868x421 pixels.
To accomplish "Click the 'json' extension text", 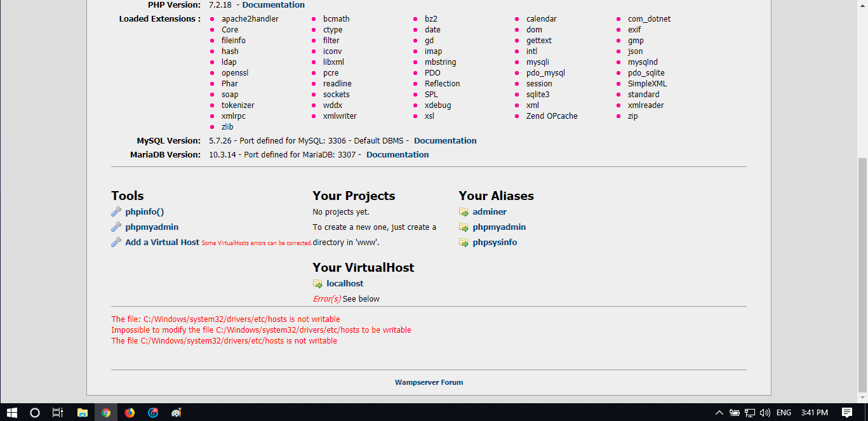I will coord(636,51).
